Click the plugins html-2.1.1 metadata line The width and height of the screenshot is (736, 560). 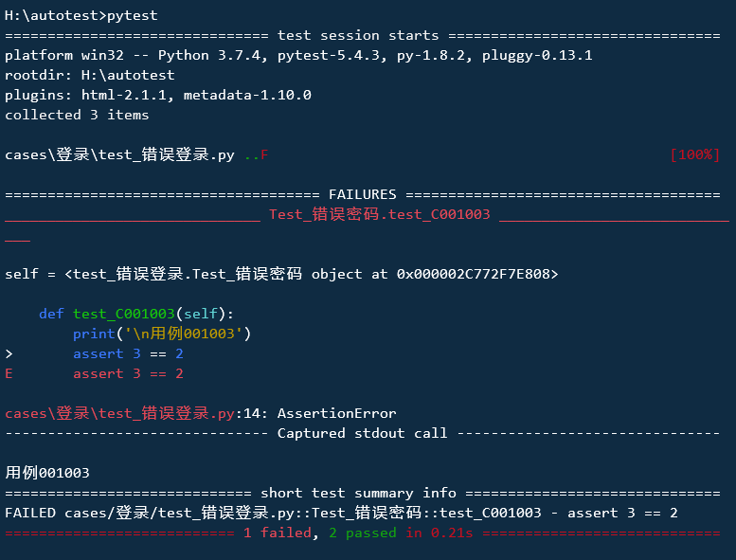tap(158, 95)
